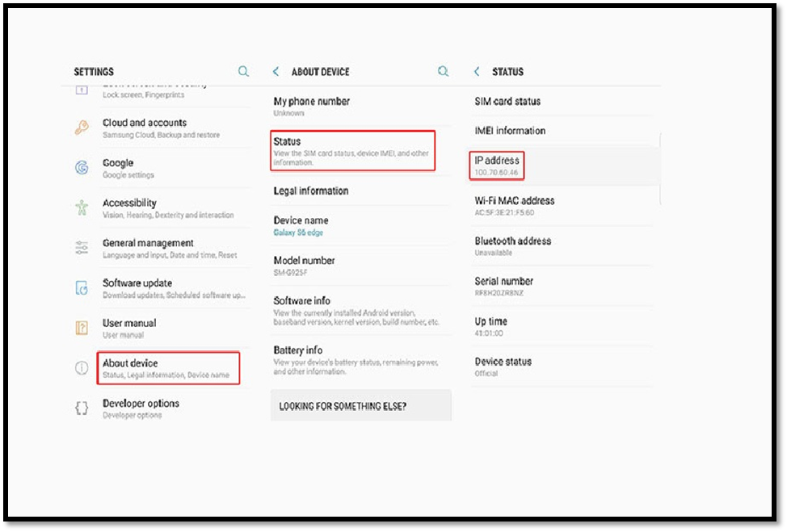Screen dimensions: 787x532
Task: Click the Software update icon
Action: pos(82,288)
